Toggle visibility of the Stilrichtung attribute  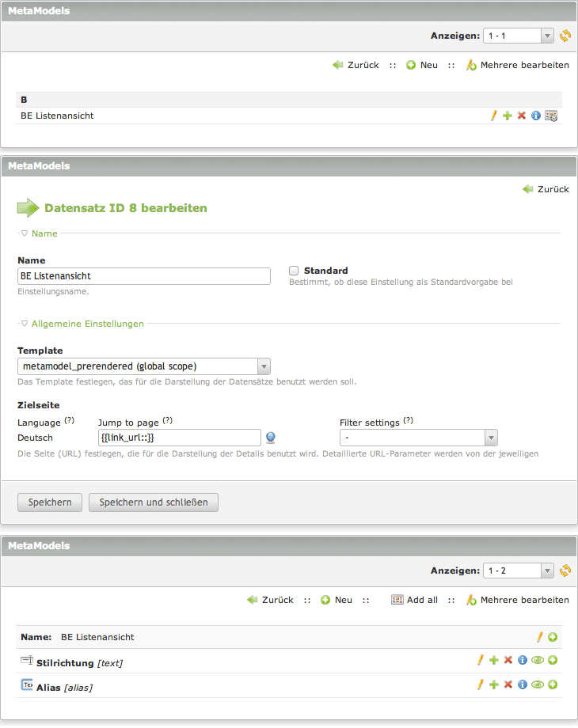pyautogui.click(x=537, y=660)
